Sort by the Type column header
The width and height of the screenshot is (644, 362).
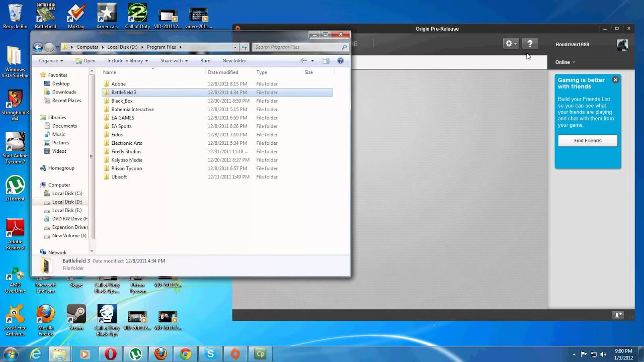(262, 72)
